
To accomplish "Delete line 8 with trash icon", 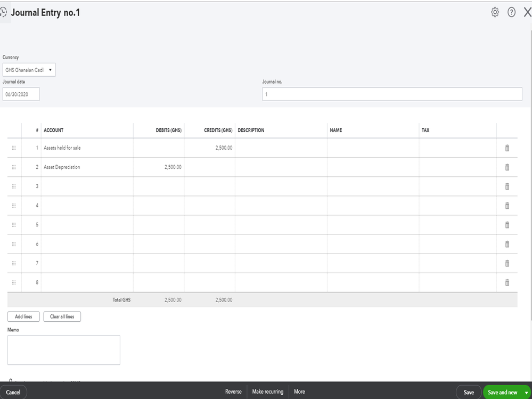I will (507, 282).
